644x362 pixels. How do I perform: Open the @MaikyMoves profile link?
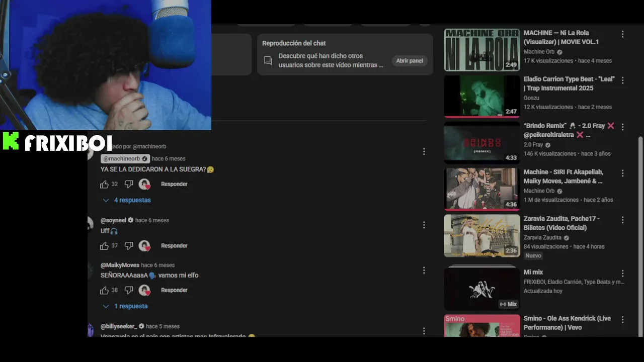(x=120, y=265)
